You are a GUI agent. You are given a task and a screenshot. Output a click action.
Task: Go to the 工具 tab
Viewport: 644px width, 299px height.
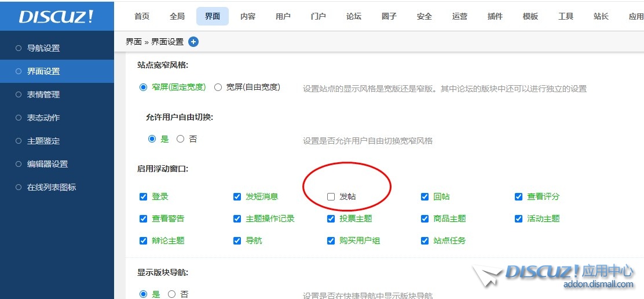pyautogui.click(x=566, y=16)
